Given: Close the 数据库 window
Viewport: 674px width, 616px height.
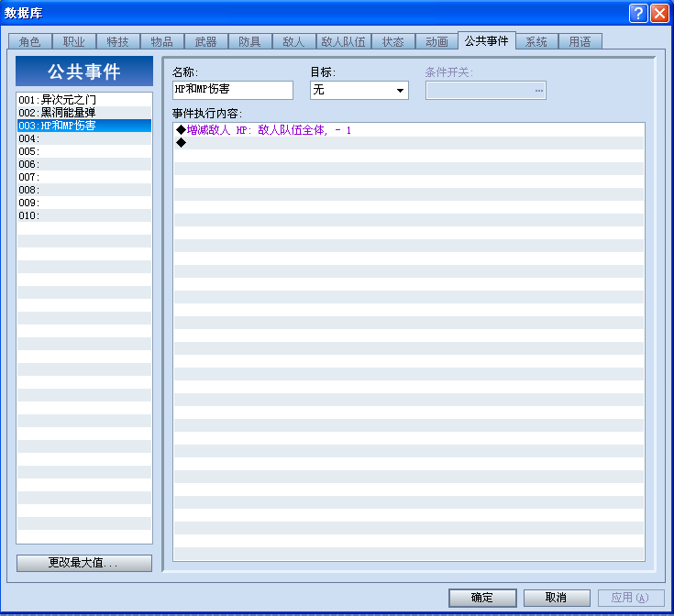Looking at the screenshot, I should point(659,14).
